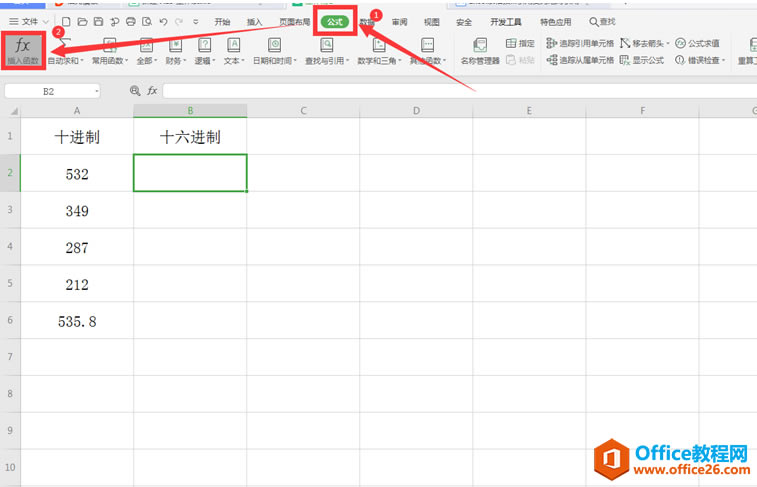Click cell A2 with value 532

click(x=77, y=173)
